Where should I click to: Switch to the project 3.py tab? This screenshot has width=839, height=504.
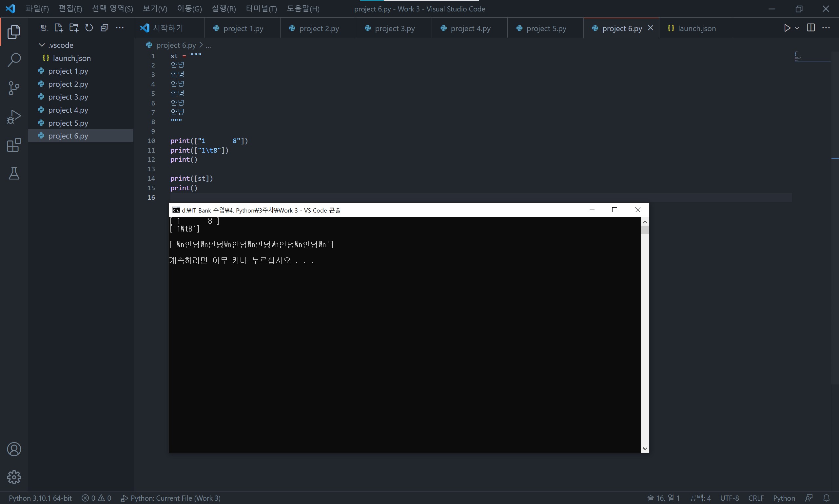tap(394, 28)
